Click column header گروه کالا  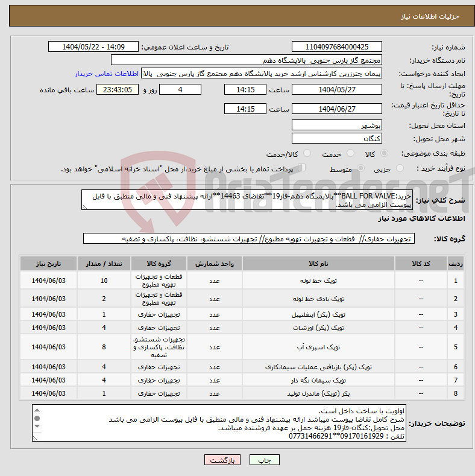[x=159, y=264]
